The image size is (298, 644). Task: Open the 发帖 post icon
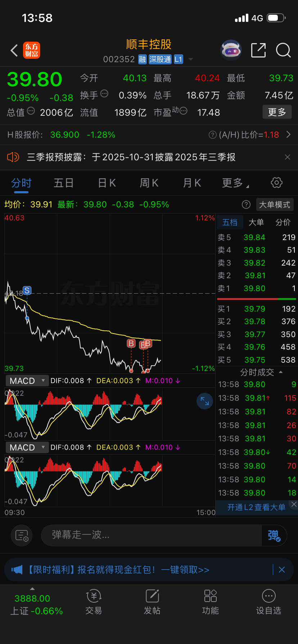pyautogui.click(x=152, y=602)
